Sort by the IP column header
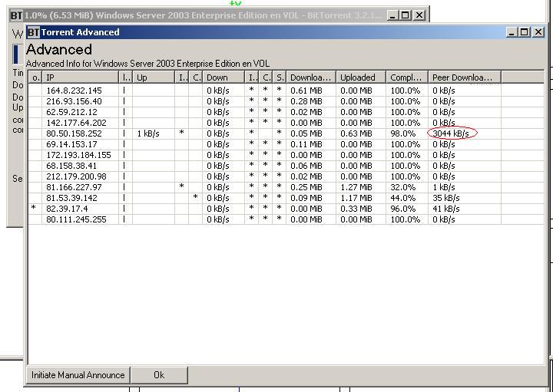This screenshot has height=392, width=553. pyautogui.click(x=81, y=77)
